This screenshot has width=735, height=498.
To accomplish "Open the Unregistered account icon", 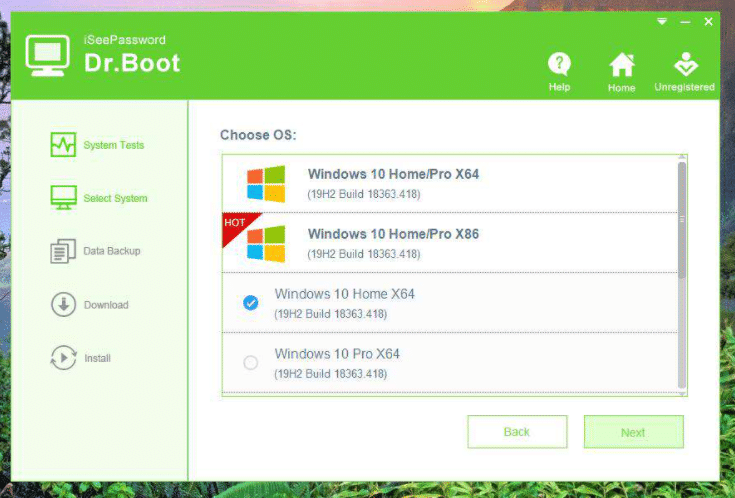I will (x=685, y=65).
